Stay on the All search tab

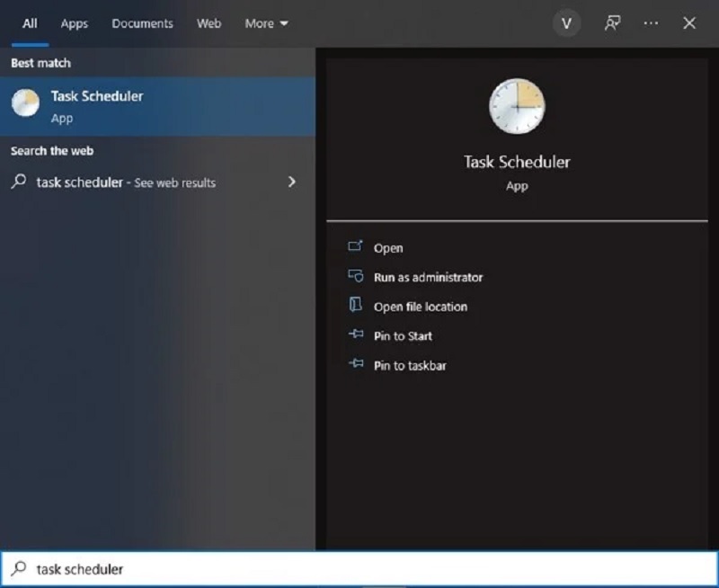click(x=29, y=23)
